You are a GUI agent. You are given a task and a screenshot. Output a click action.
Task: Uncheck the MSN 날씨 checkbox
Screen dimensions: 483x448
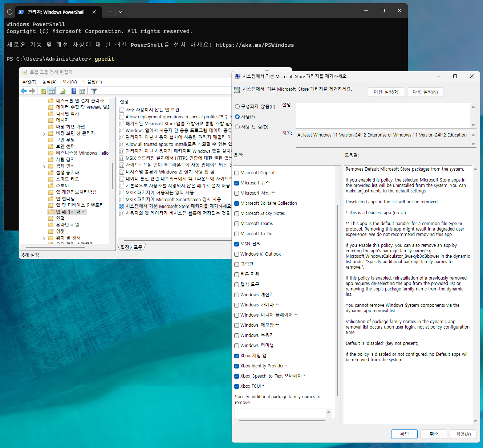click(x=237, y=244)
